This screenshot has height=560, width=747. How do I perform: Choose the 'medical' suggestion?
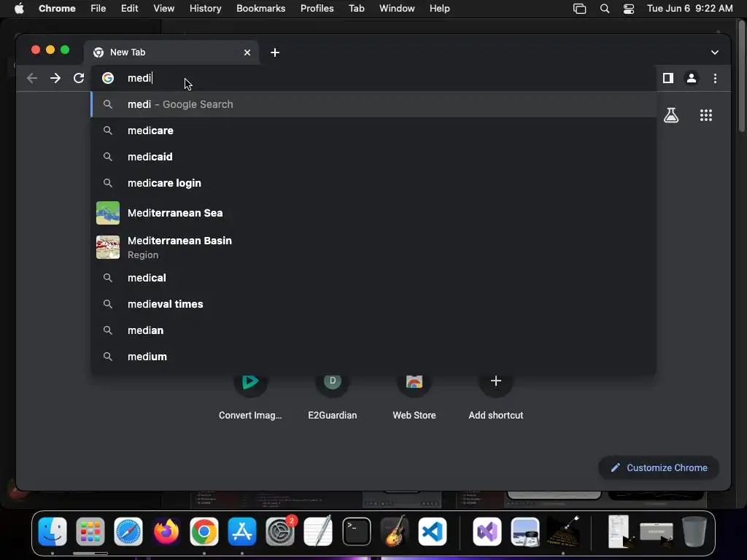374,278
